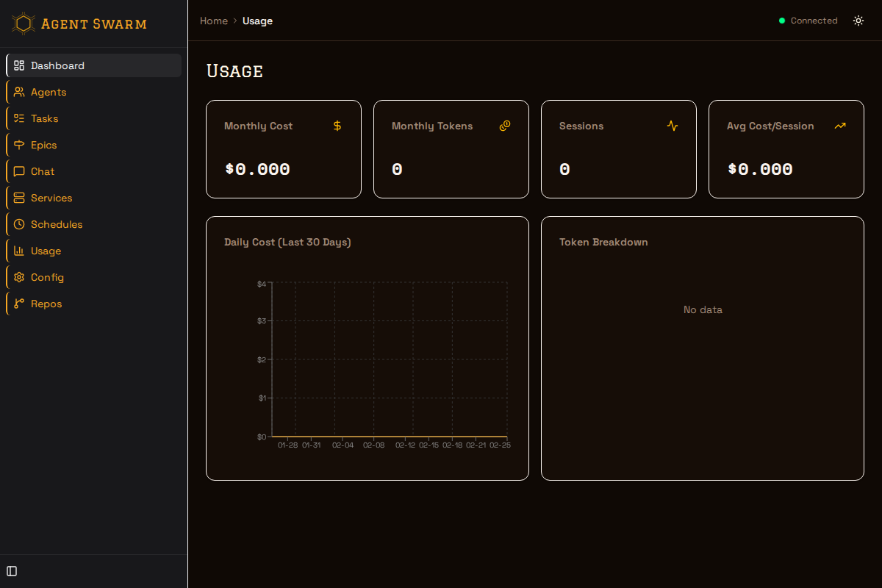This screenshot has width=882, height=588.
Task: Click the Avg Cost/Session trending arrow icon
Action: [x=840, y=126]
